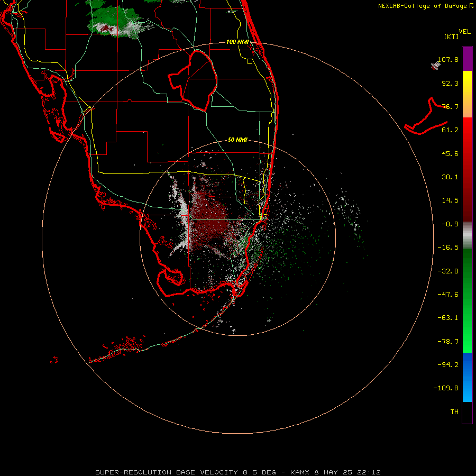Click the -32.0 scale value
This screenshot has width=476, height=476.
click(448, 271)
